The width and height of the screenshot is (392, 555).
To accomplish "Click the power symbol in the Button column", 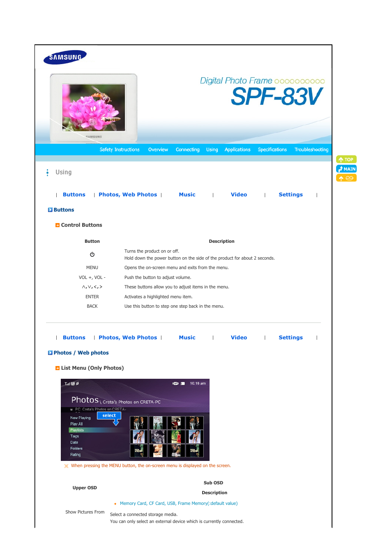I will (x=92, y=255).
